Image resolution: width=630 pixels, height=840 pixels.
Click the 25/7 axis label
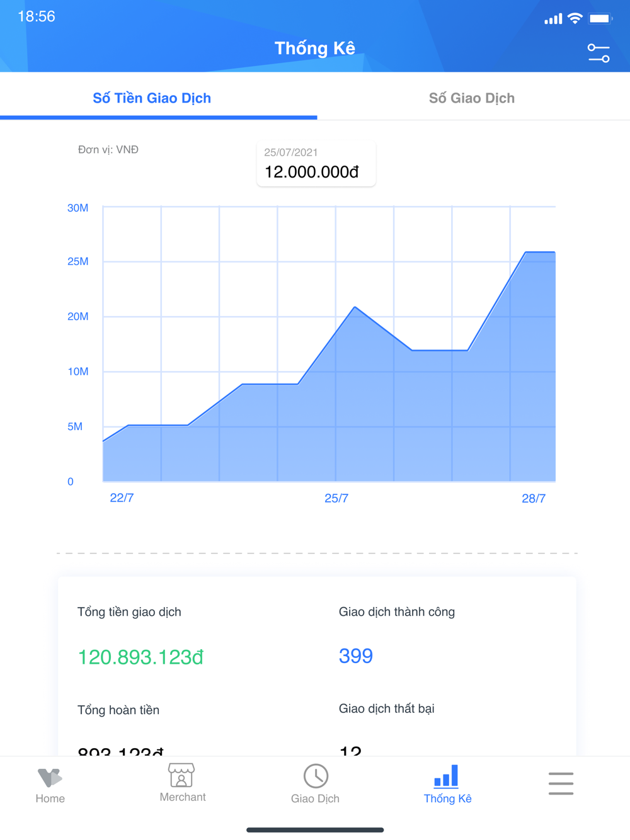tap(336, 498)
